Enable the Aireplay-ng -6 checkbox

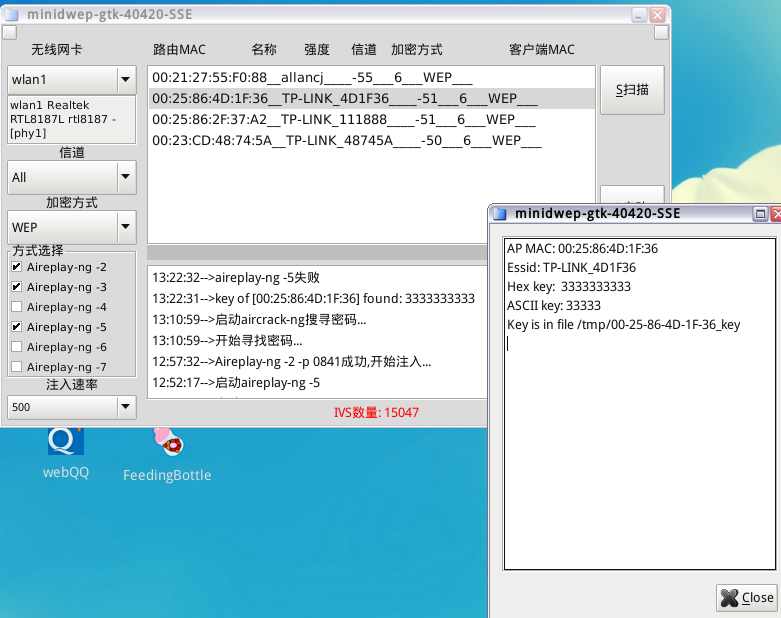pyautogui.click(x=16, y=347)
